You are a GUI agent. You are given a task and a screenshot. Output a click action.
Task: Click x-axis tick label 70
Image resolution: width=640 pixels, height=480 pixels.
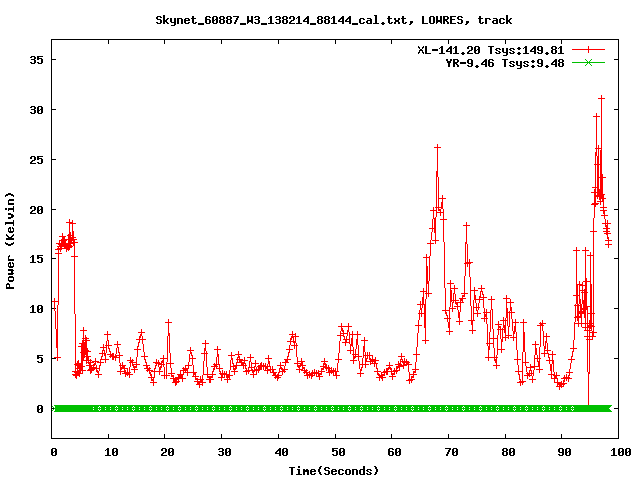[451, 452]
